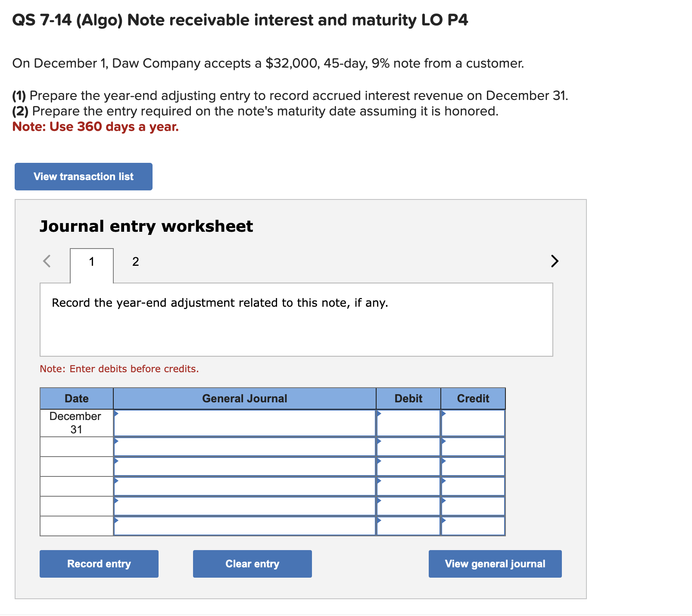Viewport: 692px width, 616px height.
Task: Click Clear entry to reset the worksheet
Action: tap(252, 563)
